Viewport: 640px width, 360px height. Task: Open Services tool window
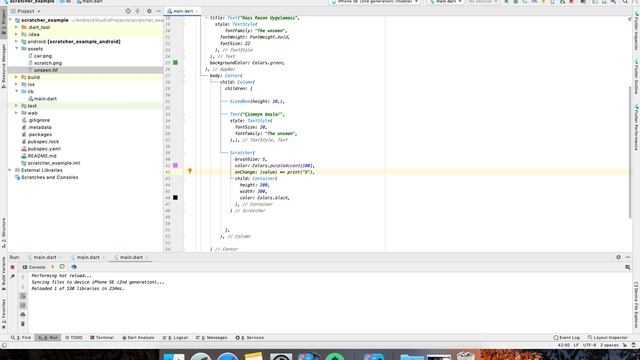click(x=250, y=338)
